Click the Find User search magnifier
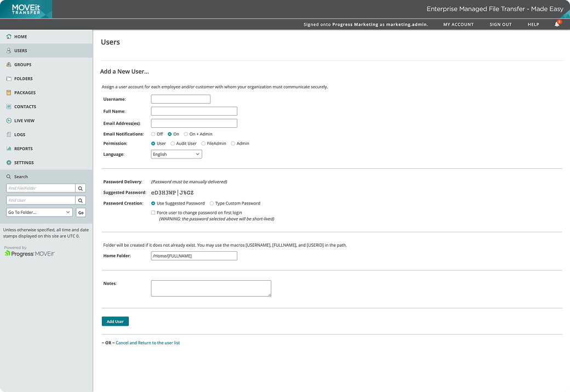 pos(81,201)
